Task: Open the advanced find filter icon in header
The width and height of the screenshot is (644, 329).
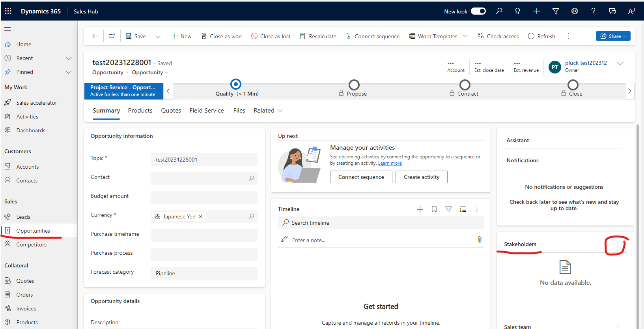Action: 556,11
